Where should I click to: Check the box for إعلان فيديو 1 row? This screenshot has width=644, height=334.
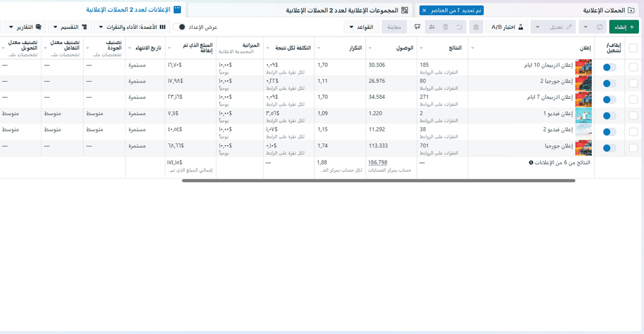click(x=633, y=116)
